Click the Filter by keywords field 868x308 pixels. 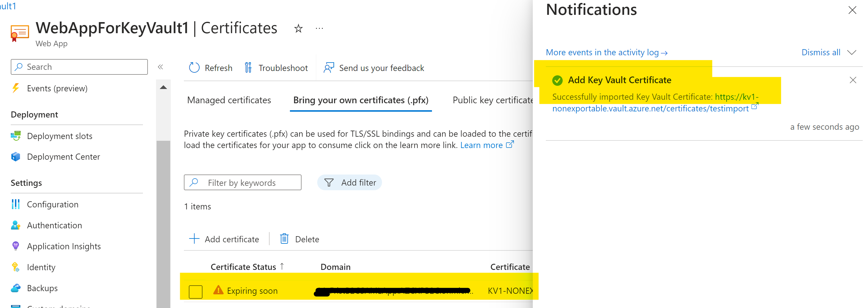point(243,183)
